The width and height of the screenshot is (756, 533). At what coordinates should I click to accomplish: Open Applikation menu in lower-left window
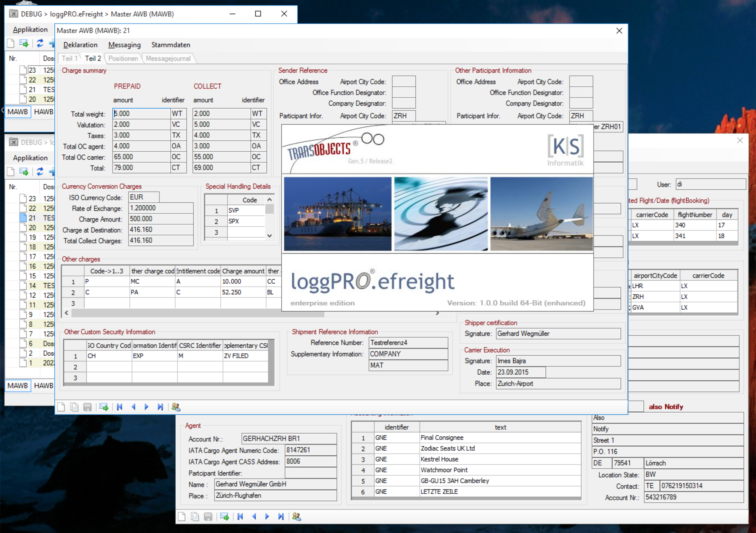[x=30, y=158]
